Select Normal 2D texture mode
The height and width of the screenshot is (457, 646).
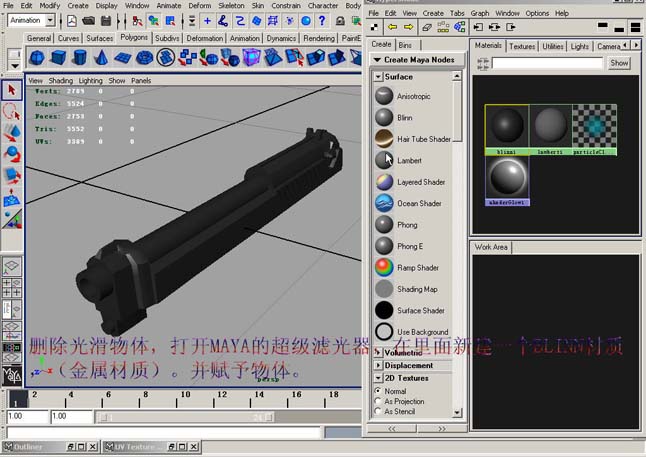[x=378, y=391]
